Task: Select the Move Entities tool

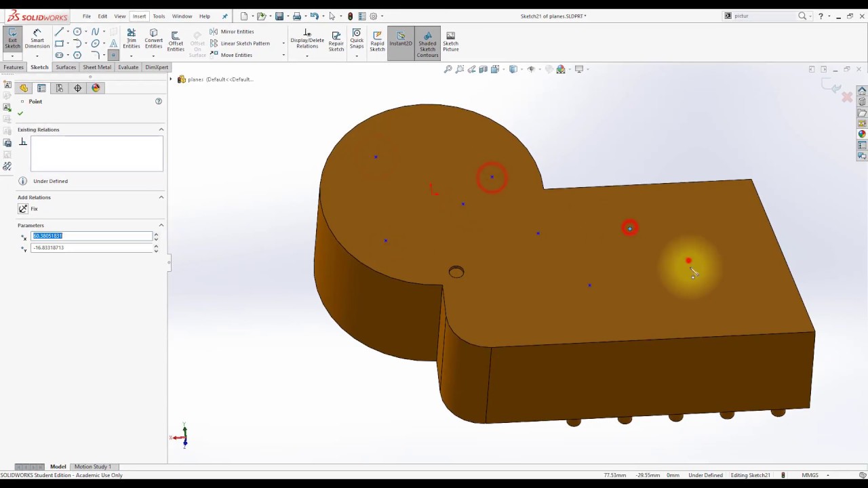Action: (231, 55)
